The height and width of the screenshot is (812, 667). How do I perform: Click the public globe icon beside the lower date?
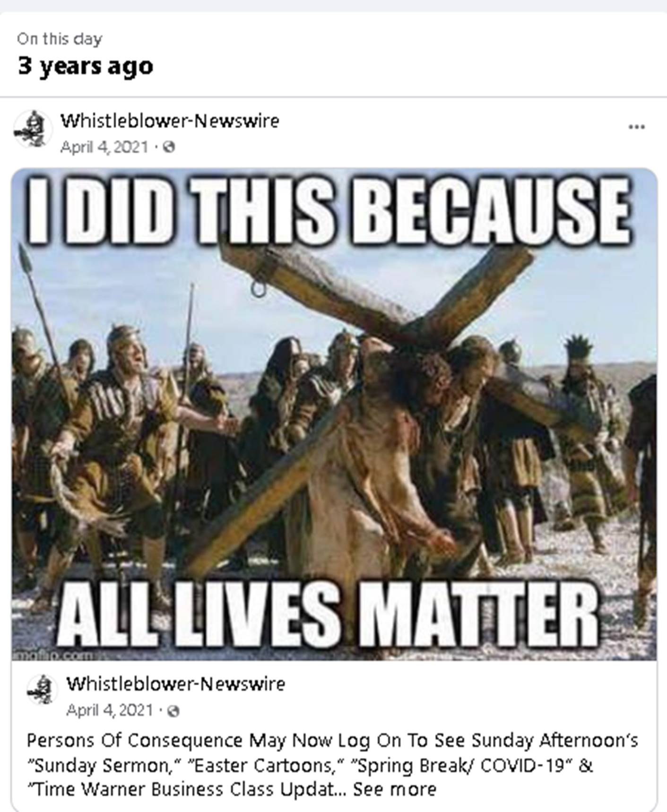pyautogui.click(x=174, y=711)
